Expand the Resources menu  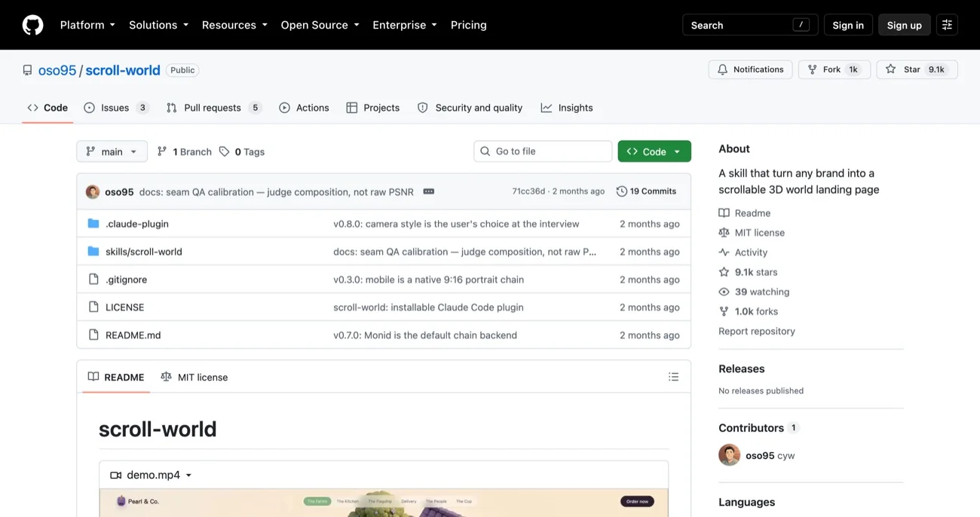tap(234, 25)
